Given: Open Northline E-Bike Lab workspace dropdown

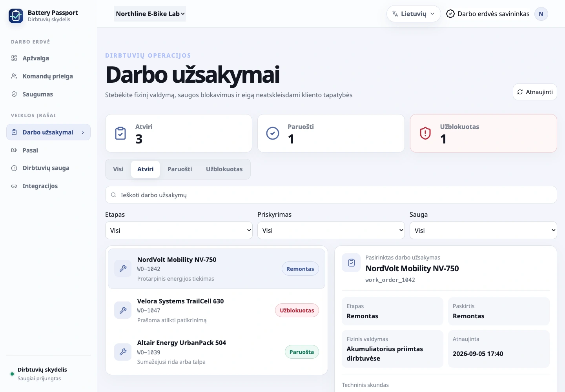Looking at the screenshot, I should point(150,14).
